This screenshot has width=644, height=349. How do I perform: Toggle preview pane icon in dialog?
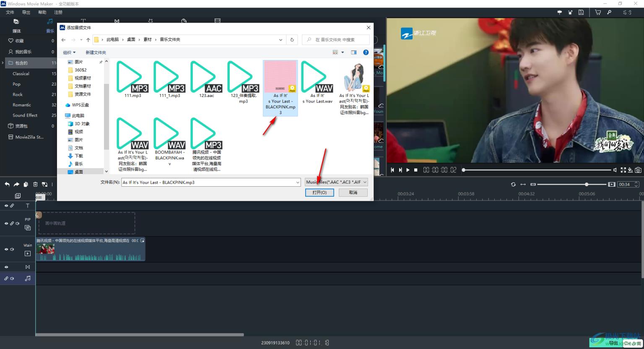[x=353, y=52]
